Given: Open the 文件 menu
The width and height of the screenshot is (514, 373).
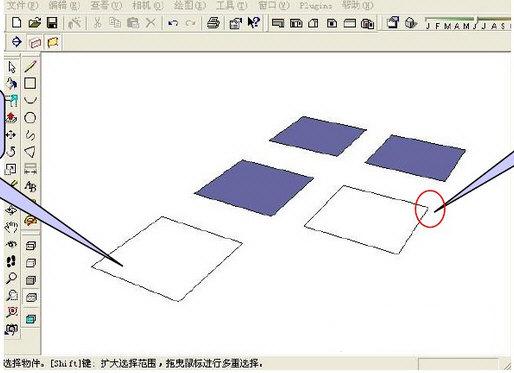Looking at the screenshot, I should (22, 5).
